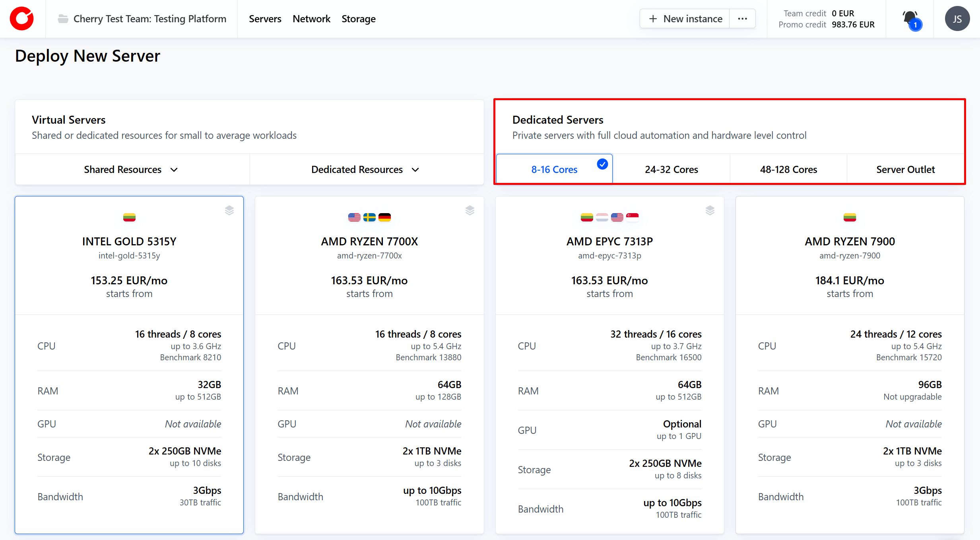Click the Cherry Servers red logo

pyautogui.click(x=22, y=19)
